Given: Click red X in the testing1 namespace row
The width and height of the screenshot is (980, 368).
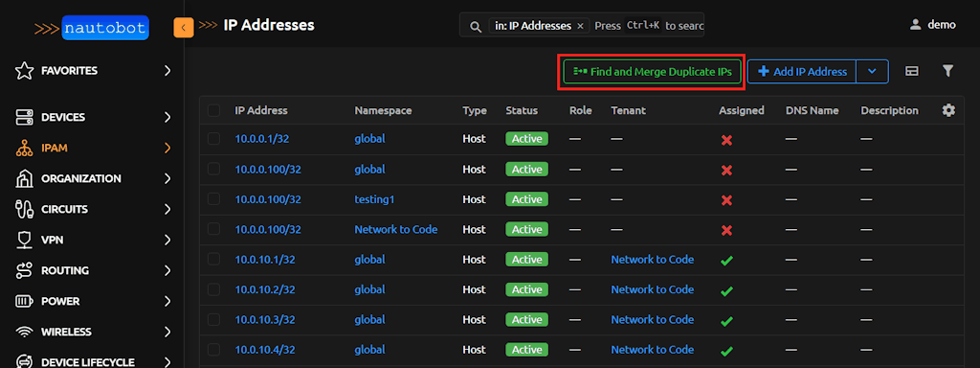Looking at the screenshot, I should click(x=726, y=200).
